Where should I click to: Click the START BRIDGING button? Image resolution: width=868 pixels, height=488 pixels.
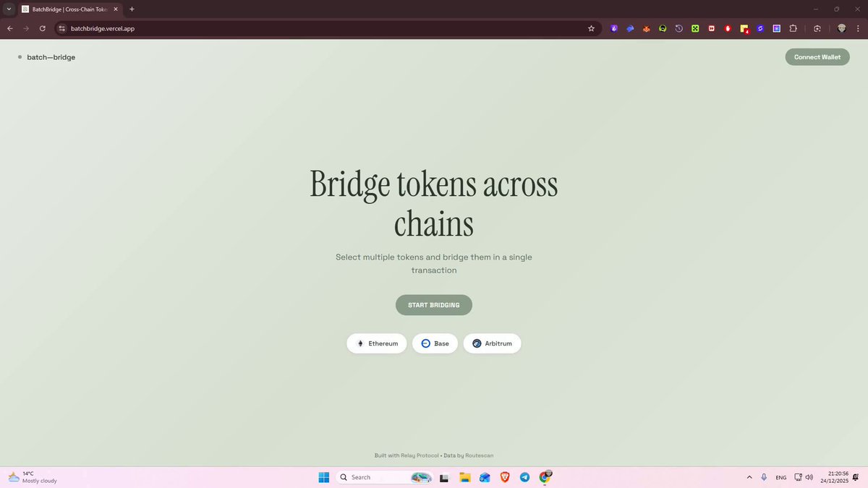(434, 305)
